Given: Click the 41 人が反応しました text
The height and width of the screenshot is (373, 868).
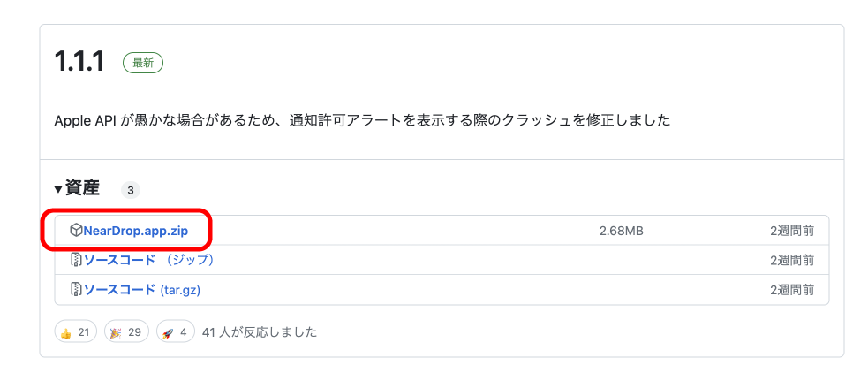Looking at the screenshot, I should click(260, 332).
